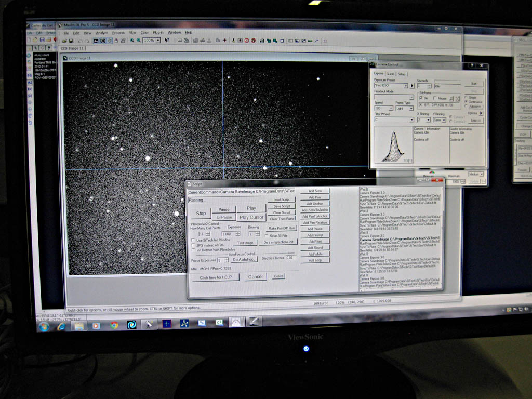Screen dimensions: 532x399
Task: Open the Y Binning Same dropdown
Action: pos(444,120)
